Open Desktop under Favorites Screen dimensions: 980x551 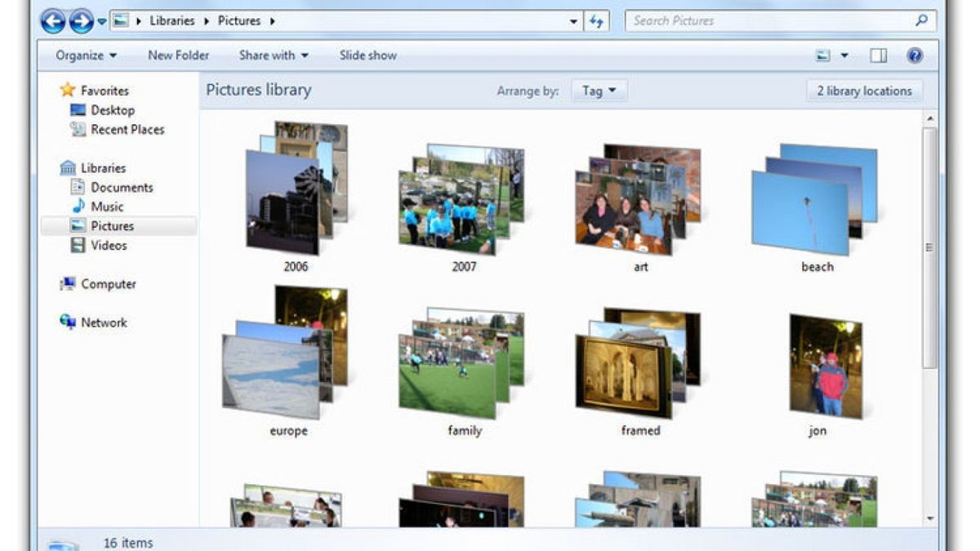pos(112,109)
